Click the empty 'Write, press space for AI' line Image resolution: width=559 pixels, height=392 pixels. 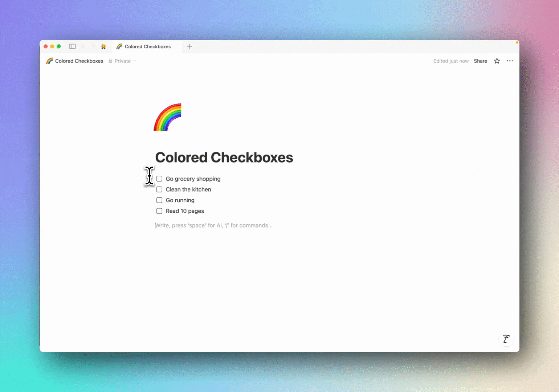click(214, 225)
